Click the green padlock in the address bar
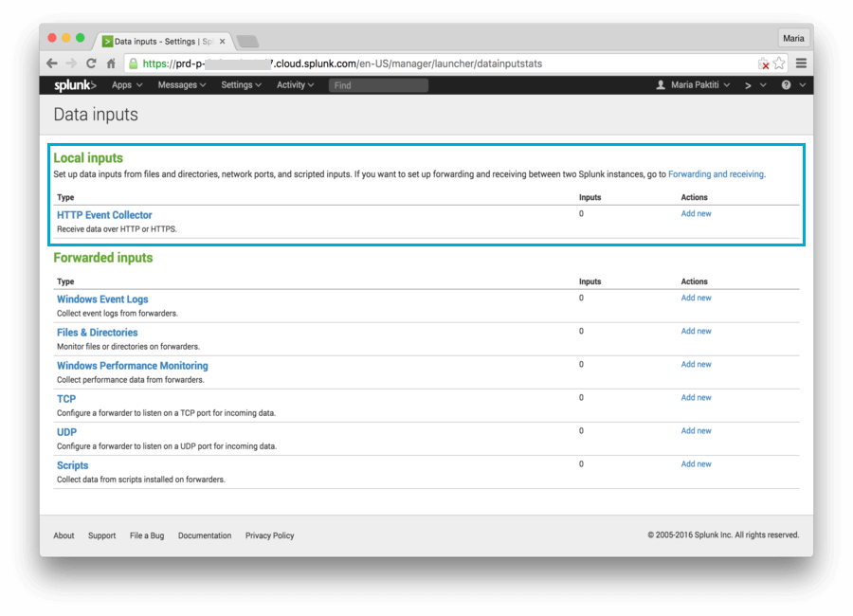This screenshot has width=853, height=616. (134, 63)
